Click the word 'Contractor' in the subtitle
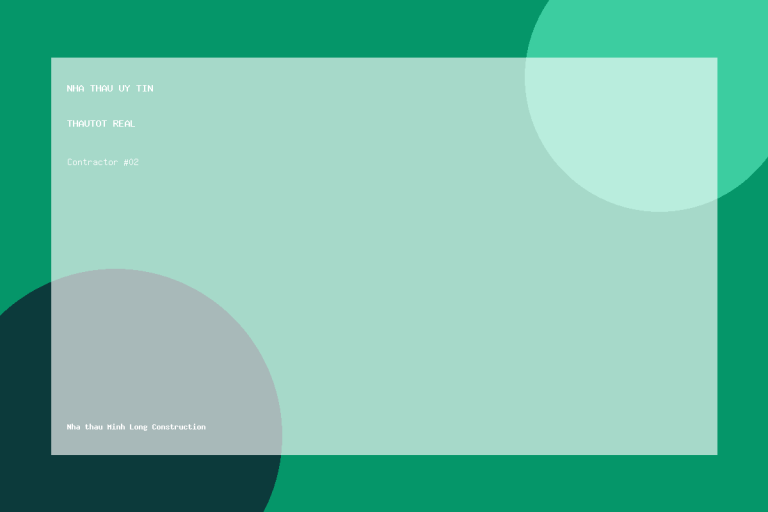The height and width of the screenshot is (512, 768). (93, 162)
